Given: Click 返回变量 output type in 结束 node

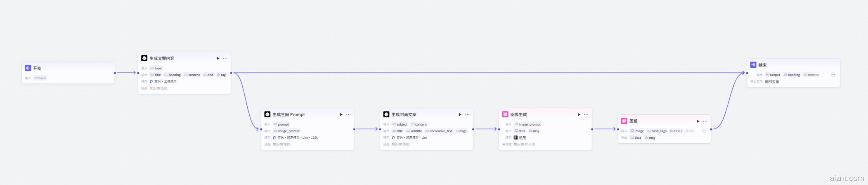Looking at the screenshot, I should point(772,82).
